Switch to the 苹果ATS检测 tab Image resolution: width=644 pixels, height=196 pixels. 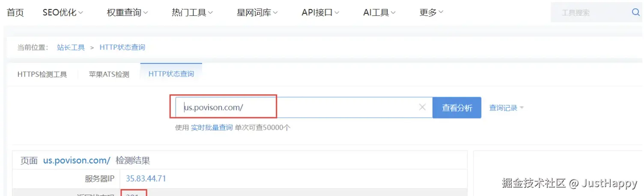point(109,74)
